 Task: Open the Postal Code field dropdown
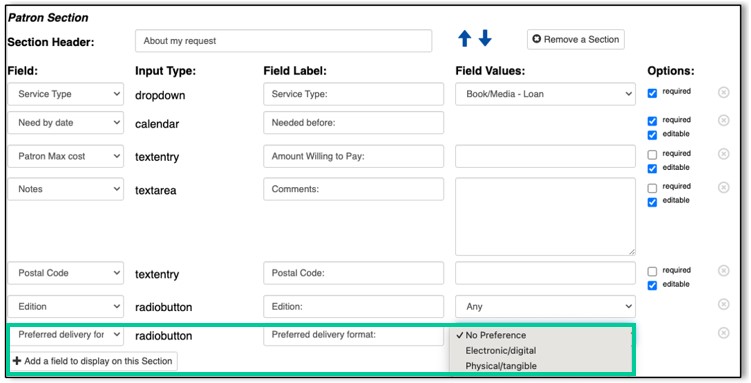66,273
